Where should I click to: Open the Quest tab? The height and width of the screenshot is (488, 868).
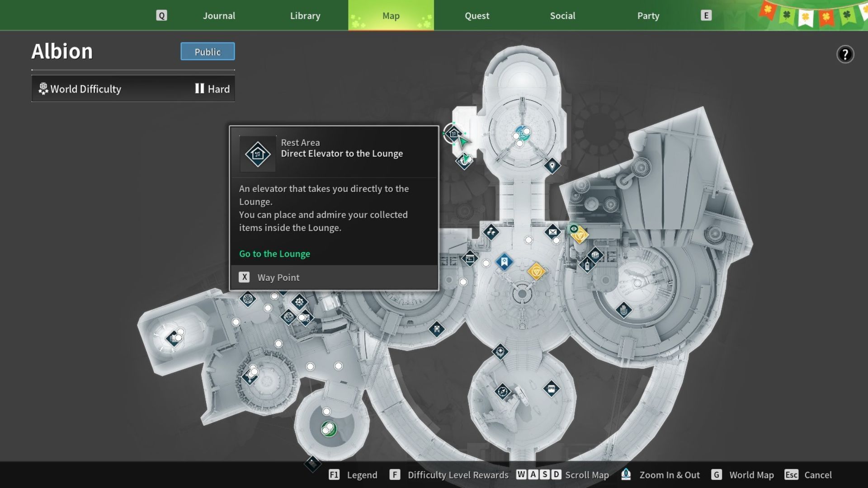point(476,16)
